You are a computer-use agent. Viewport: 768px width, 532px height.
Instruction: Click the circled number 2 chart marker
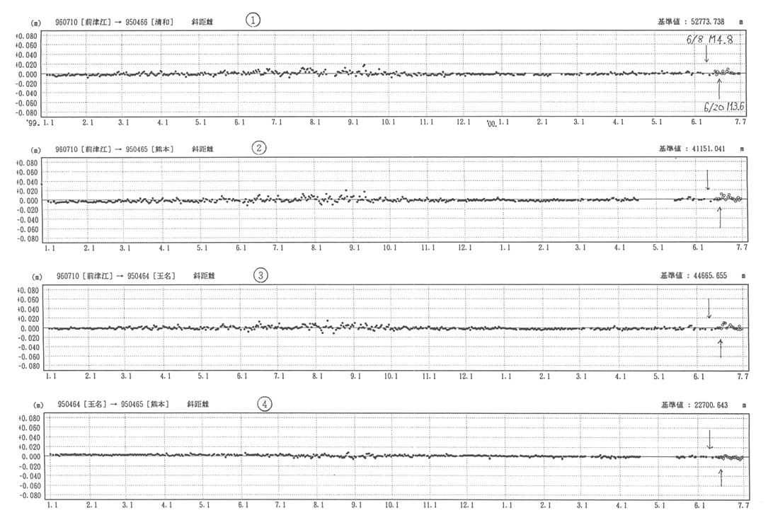click(260, 148)
